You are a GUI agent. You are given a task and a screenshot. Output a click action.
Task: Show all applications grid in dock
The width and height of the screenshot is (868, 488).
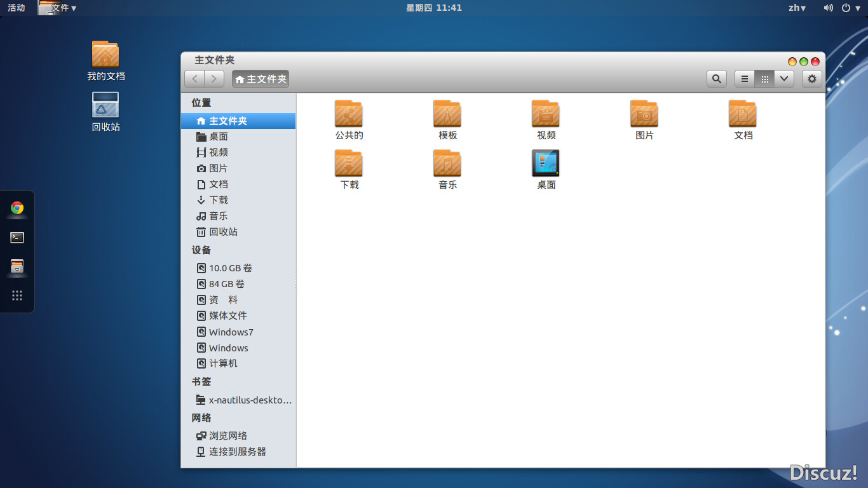17,295
